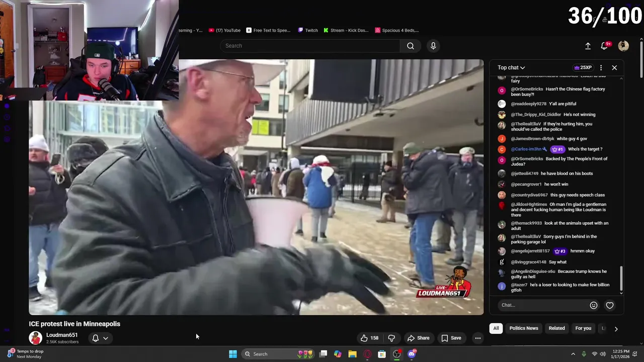Like the video with thumbs up
644x362 pixels.
pyautogui.click(x=369, y=338)
